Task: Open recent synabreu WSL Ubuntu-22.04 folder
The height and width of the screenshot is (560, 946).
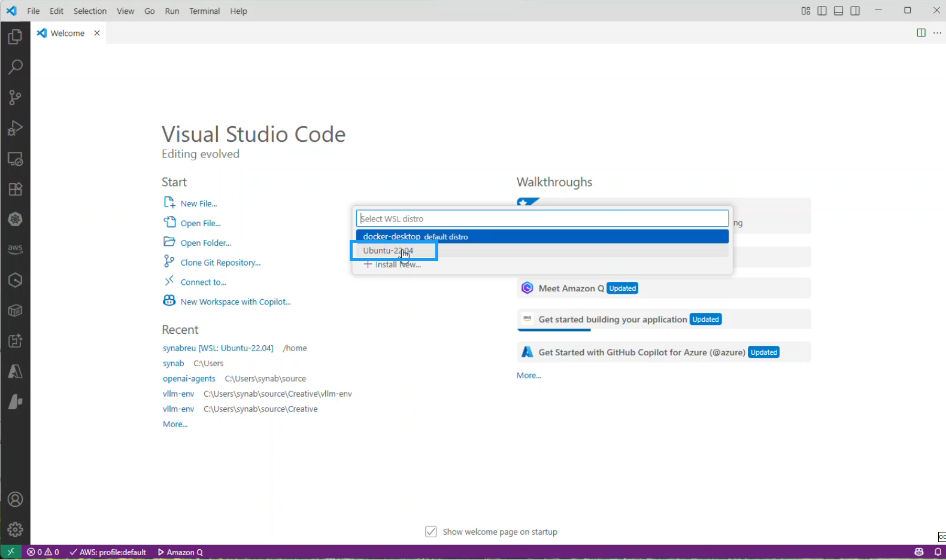Action: pos(218,348)
